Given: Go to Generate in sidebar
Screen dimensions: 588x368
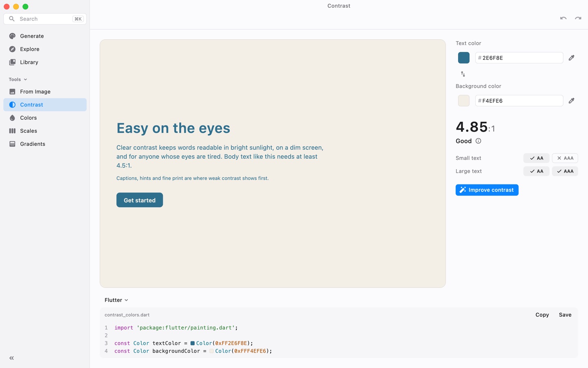Looking at the screenshot, I should pos(45,36).
